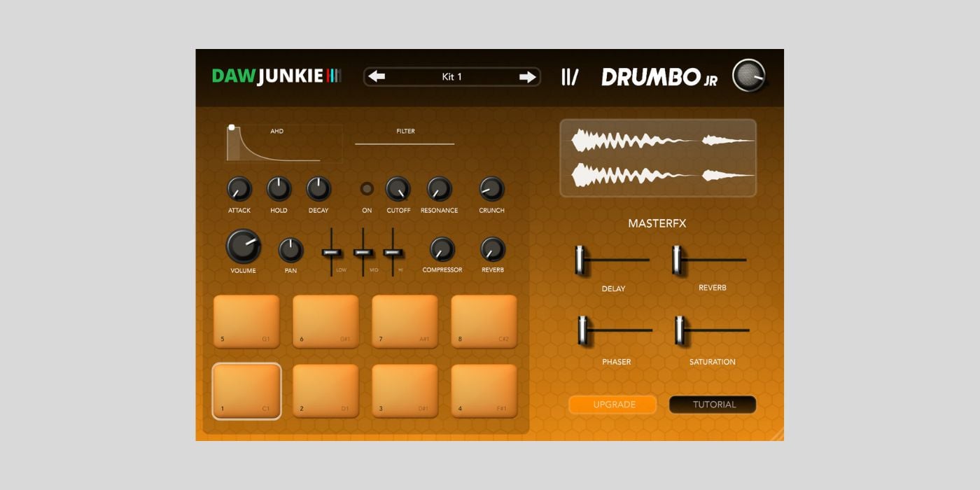Click the Phaser slider handle
Screen dimensions: 980x490
point(582,330)
